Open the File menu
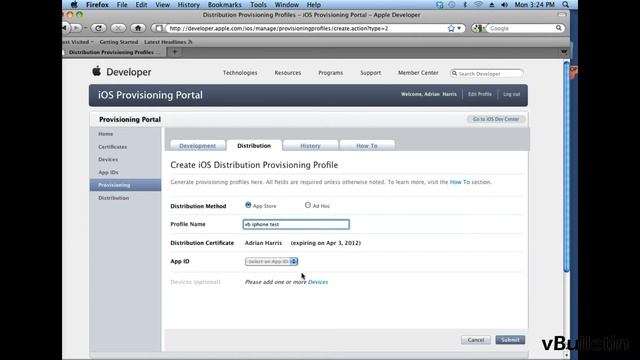Screen dimensions: 640x360 coord(122,4)
